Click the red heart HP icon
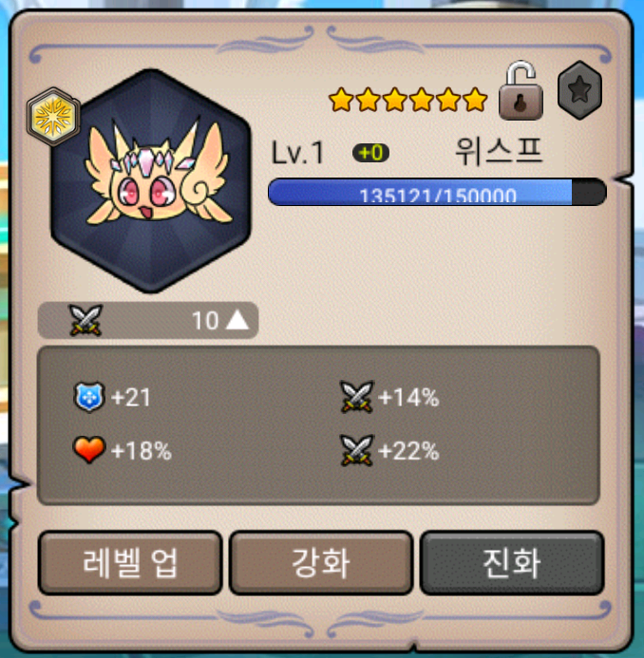Image resolution: width=644 pixels, height=658 pixels. (x=89, y=450)
